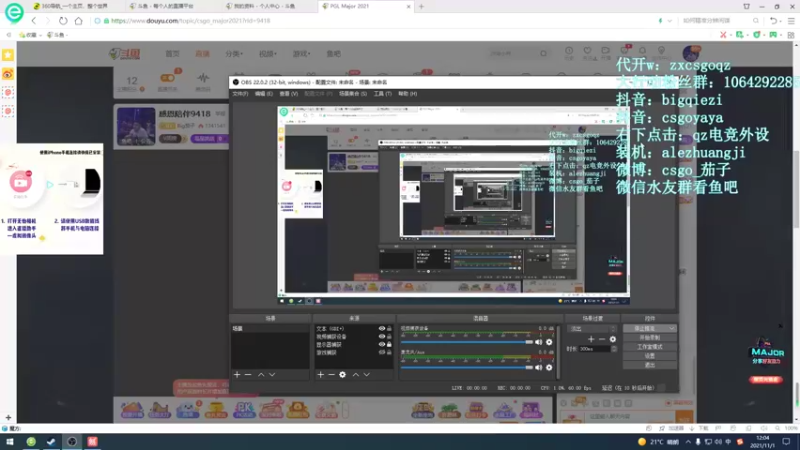This screenshot has width=800, height=450.
Task: Open the OBS 编辑(E) menu
Action: tap(264, 94)
